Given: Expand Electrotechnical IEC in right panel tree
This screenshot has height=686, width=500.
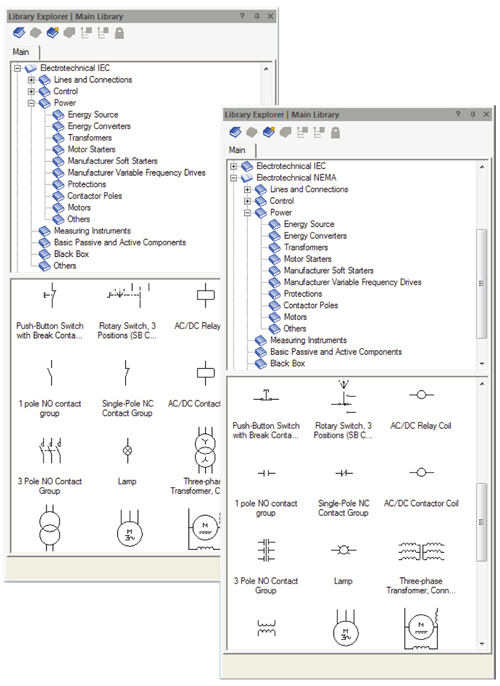Looking at the screenshot, I should click(233, 166).
